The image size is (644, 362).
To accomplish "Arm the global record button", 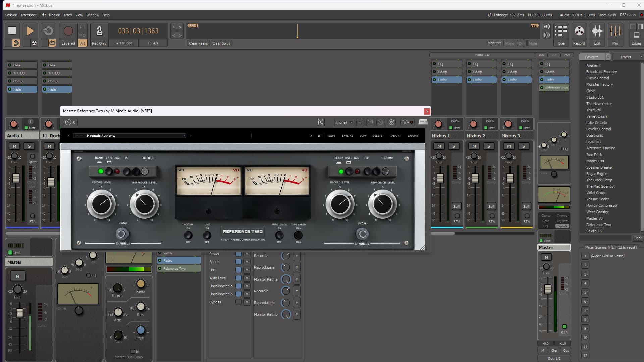I will 68,31.
